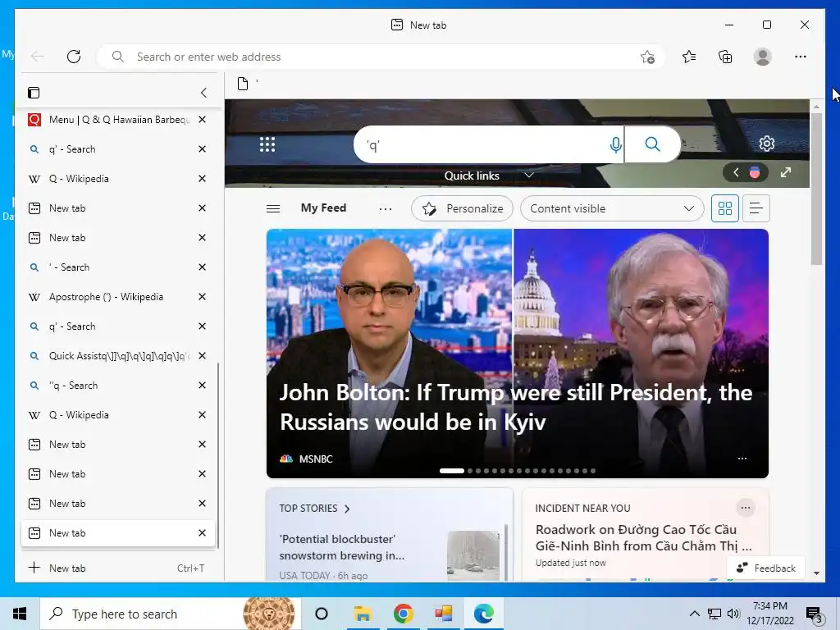Select the second carousel slide dot
The image size is (840, 630).
click(x=470, y=471)
